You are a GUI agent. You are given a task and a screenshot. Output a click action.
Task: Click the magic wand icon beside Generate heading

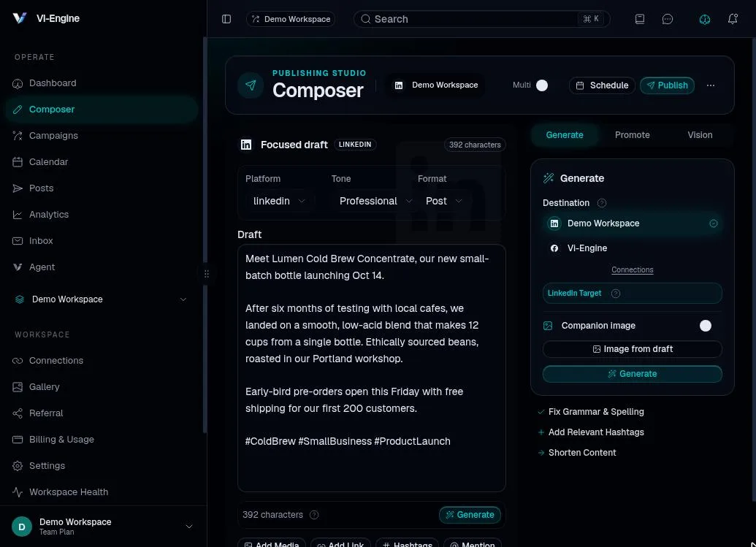(x=549, y=178)
